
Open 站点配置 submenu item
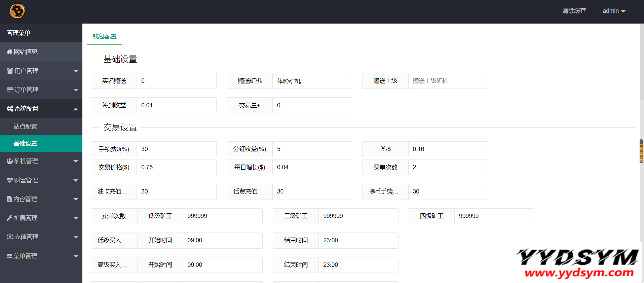[25, 127]
